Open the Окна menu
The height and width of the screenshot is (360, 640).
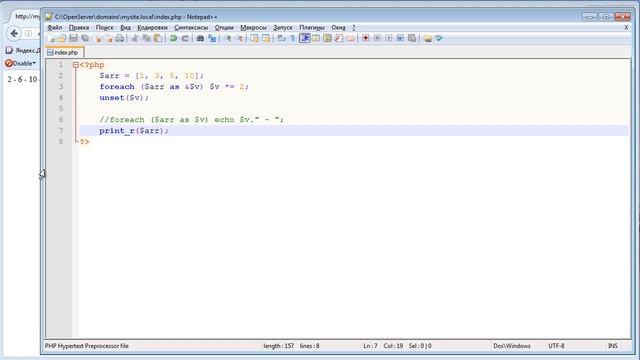pos(338,27)
